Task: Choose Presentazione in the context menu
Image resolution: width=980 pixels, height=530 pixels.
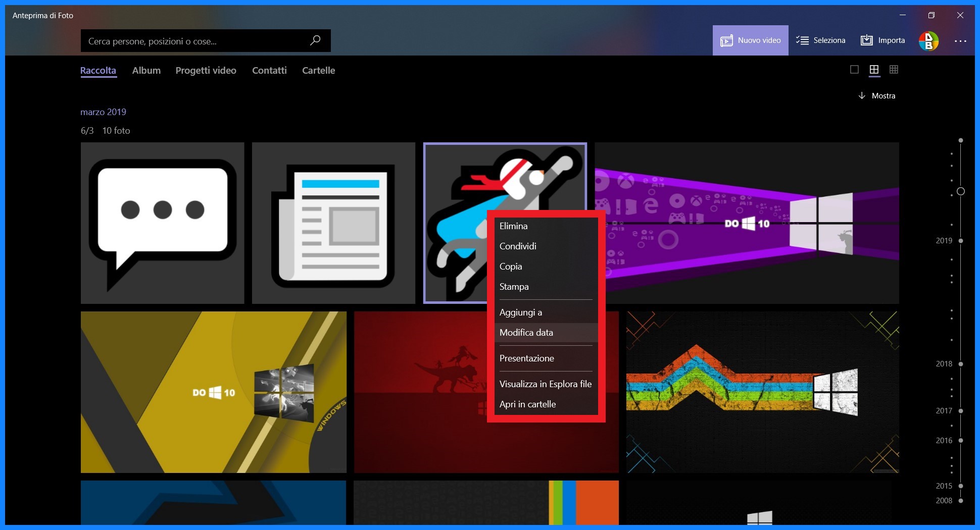Action: [x=546, y=358]
